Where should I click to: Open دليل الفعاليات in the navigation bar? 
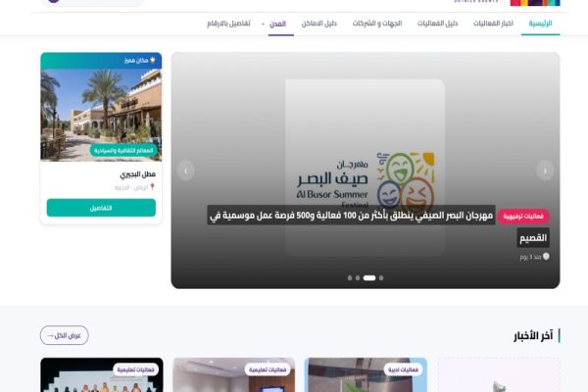point(437,24)
